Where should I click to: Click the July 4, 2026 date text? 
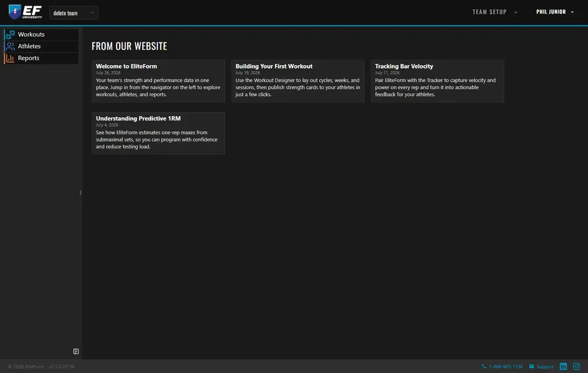pyautogui.click(x=107, y=125)
